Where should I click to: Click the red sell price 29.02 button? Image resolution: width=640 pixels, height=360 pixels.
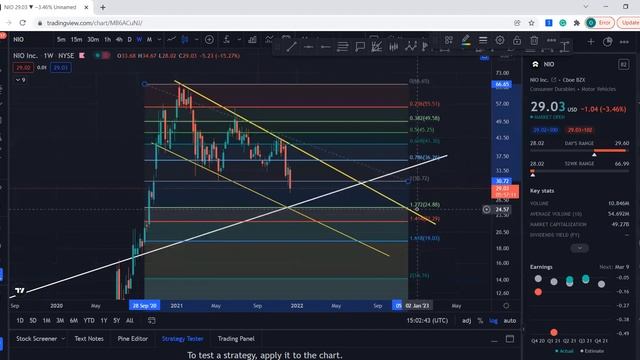click(23, 68)
